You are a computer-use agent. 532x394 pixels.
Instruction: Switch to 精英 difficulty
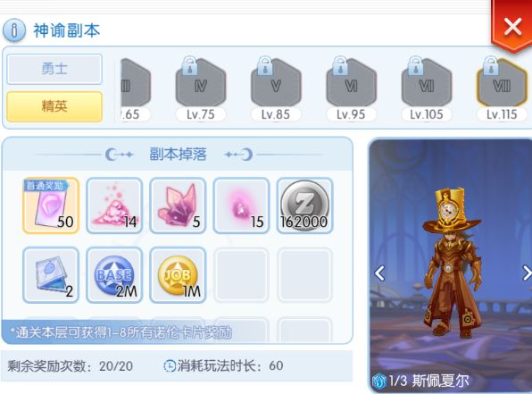click(54, 106)
